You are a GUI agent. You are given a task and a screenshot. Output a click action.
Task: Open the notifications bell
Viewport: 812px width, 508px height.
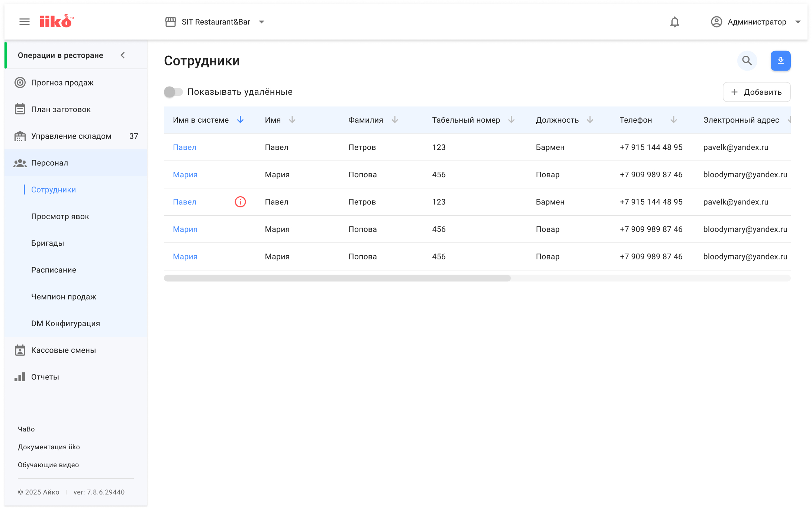coord(674,22)
